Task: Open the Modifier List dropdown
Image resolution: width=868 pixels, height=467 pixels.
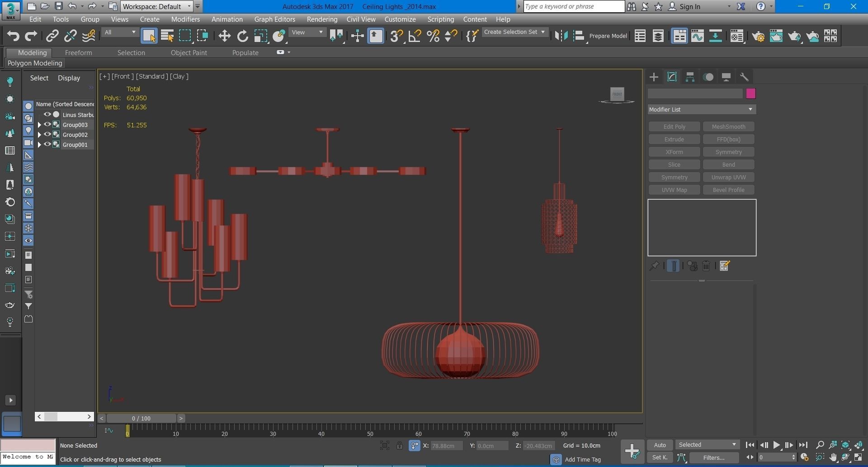Action: pos(702,109)
